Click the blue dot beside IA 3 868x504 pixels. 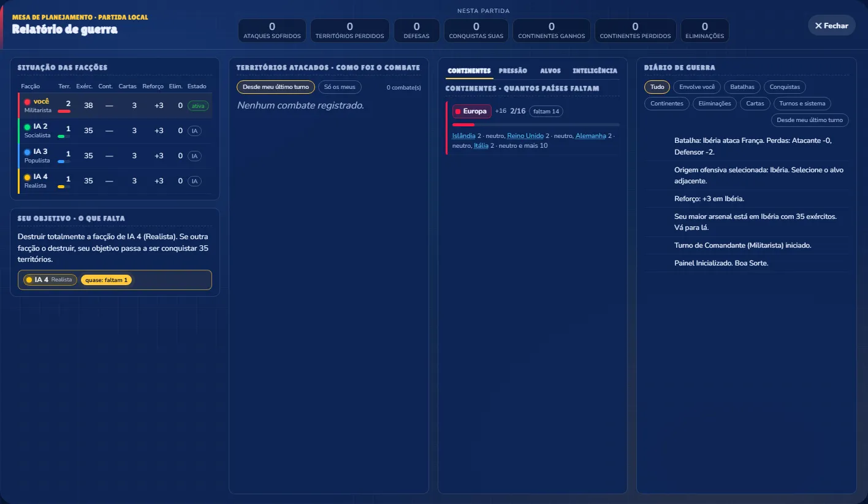click(x=27, y=152)
